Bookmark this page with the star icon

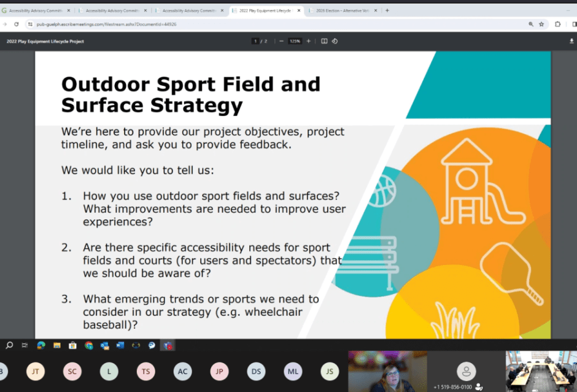(541, 24)
